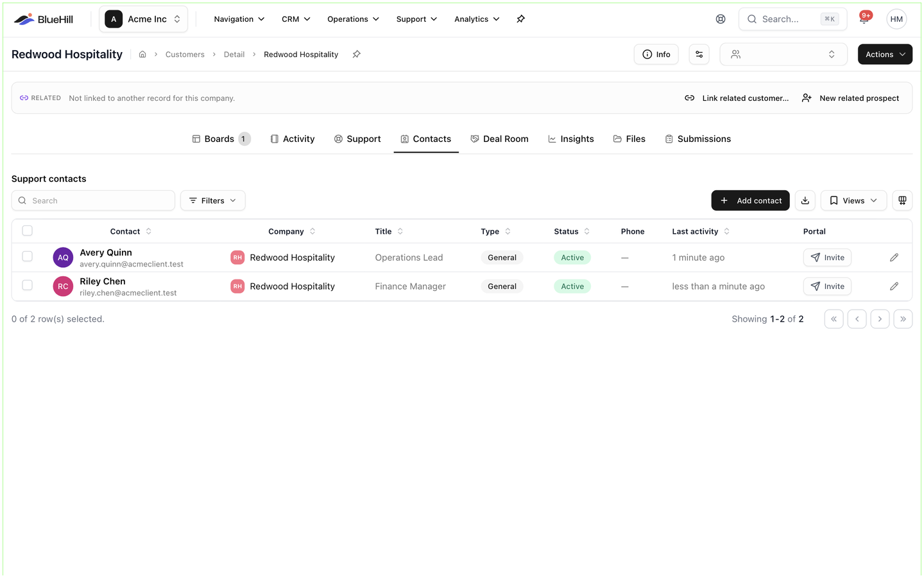Click New related prospect

click(850, 98)
